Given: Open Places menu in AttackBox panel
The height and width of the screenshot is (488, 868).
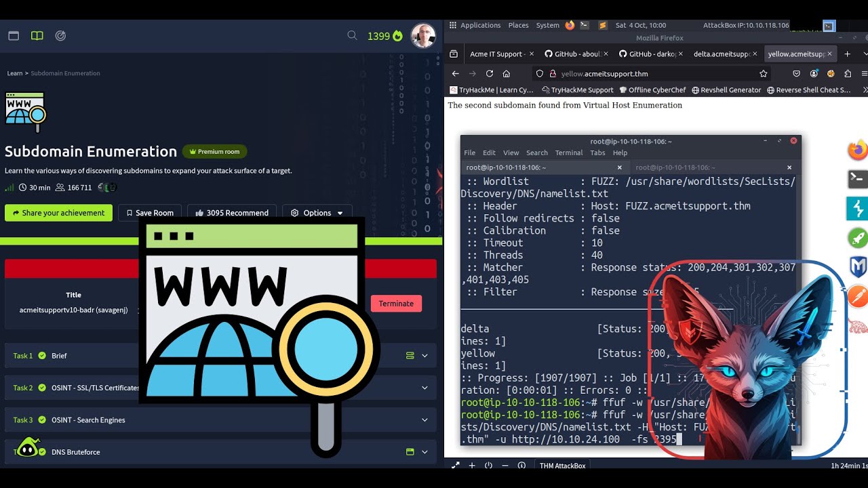Looking at the screenshot, I should coord(518,25).
